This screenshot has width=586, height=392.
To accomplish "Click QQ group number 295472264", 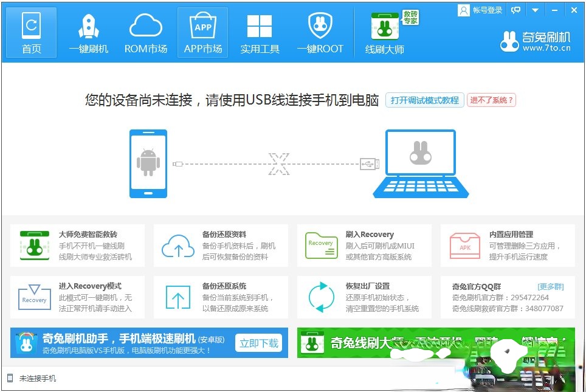I will (x=529, y=297).
